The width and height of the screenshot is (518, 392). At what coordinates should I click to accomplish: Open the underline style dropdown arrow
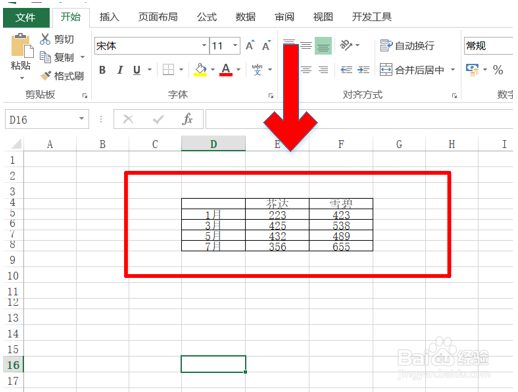pos(150,70)
